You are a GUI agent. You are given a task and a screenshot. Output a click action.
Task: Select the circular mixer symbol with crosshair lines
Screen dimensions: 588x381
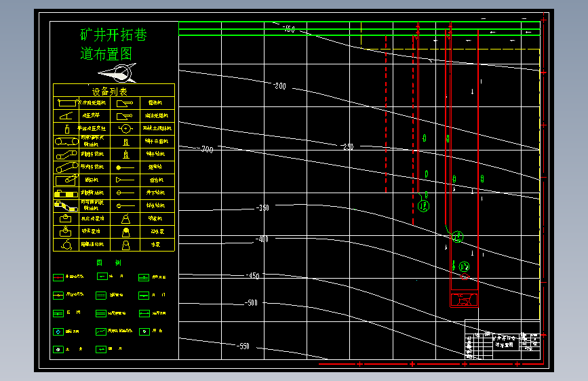(125, 129)
